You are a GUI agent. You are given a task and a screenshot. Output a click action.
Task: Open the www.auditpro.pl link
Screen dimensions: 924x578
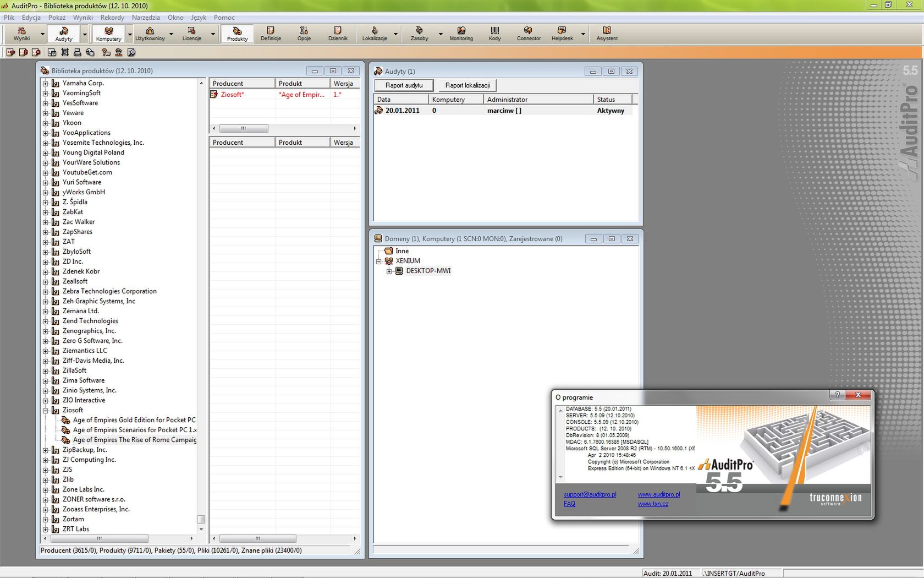click(658, 494)
